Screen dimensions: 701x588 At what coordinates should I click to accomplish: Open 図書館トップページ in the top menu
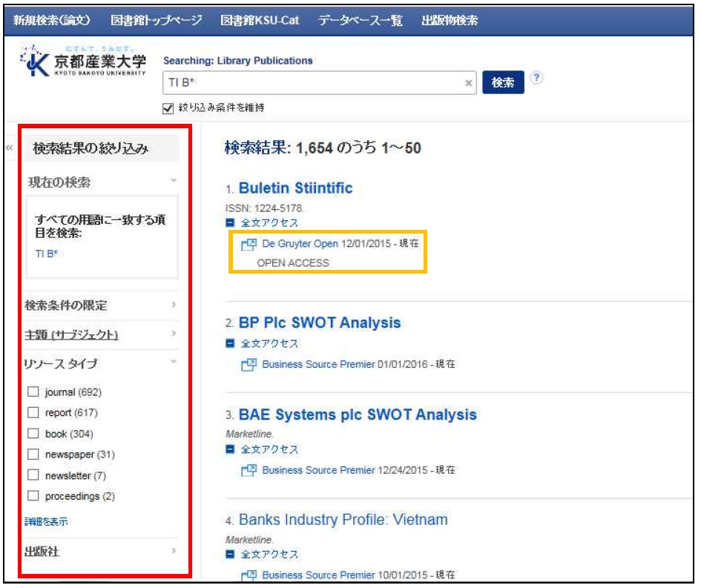pos(156,20)
